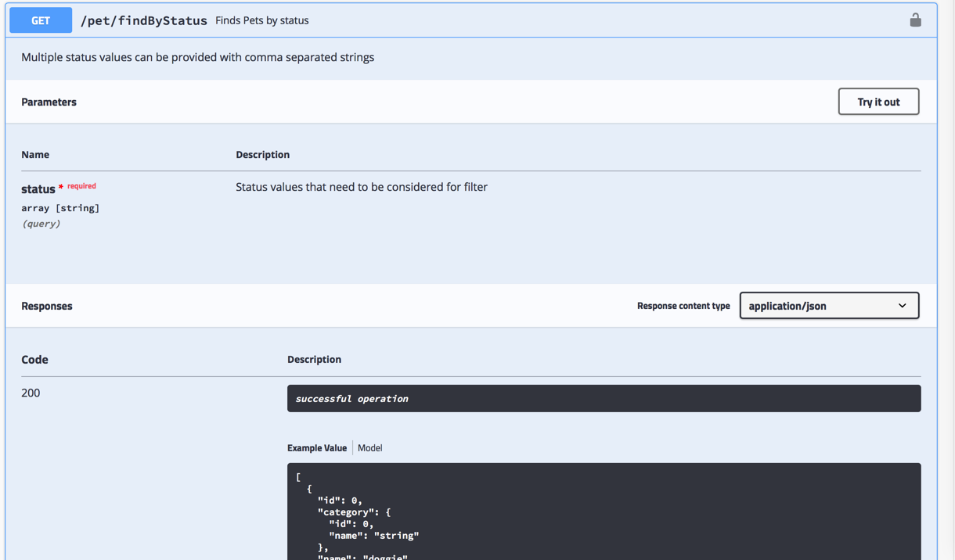Click the Responses section header
The height and width of the screenshot is (560, 955).
click(47, 306)
